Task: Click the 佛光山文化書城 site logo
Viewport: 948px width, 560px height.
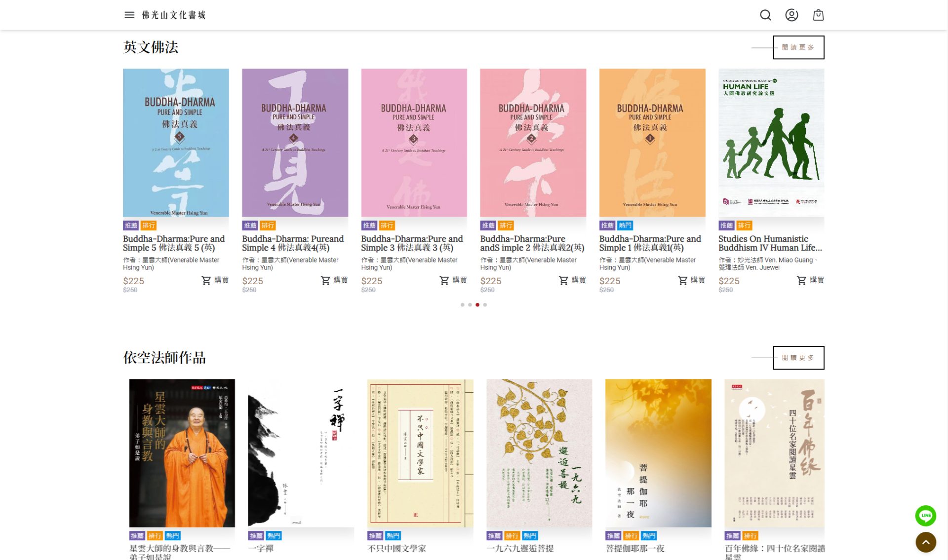Action: click(174, 15)
